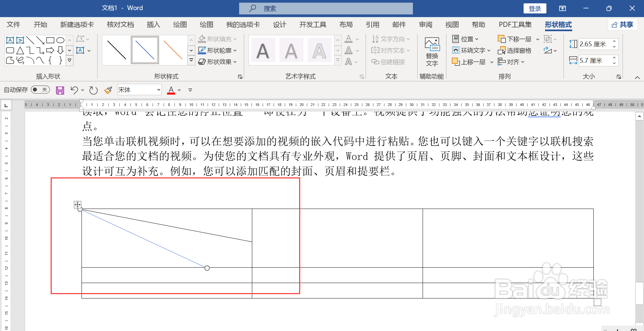Open the ribbon display options icon

click(x=562, y=8)
